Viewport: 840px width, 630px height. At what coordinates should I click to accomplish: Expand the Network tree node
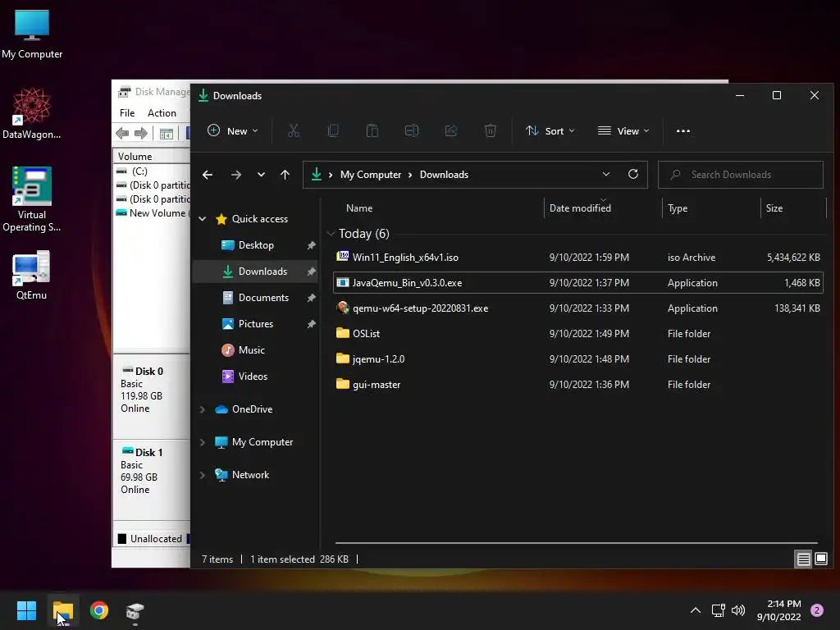203,475
